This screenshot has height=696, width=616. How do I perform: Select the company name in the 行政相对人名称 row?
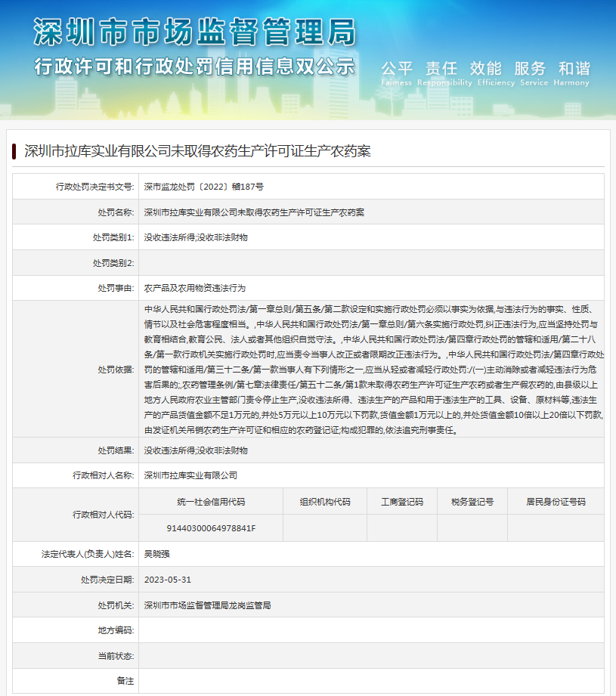tap(190, 475)
